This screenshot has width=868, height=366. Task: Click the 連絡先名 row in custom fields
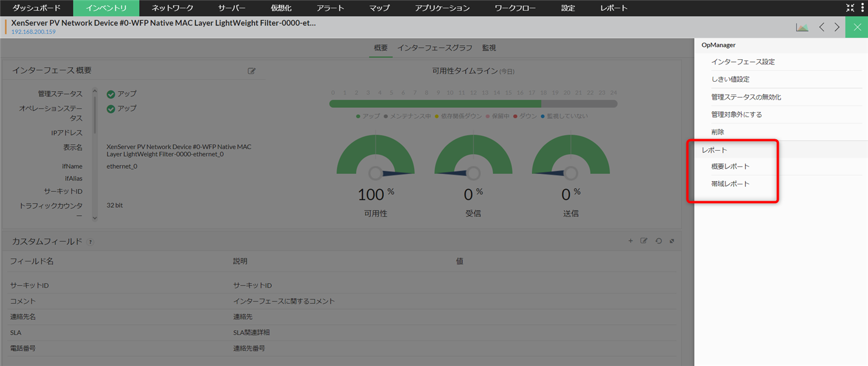click(342, 317)
